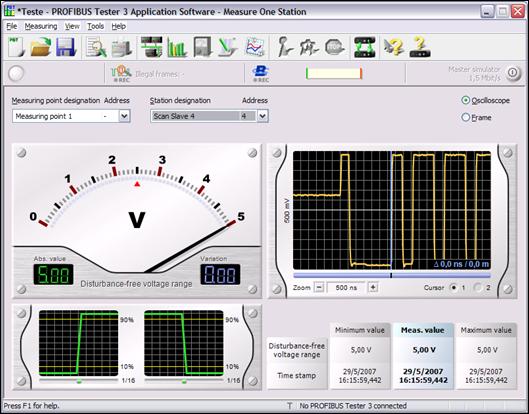
Task: Click the 'Illegal frames: -' label
Action: (160, 74)
